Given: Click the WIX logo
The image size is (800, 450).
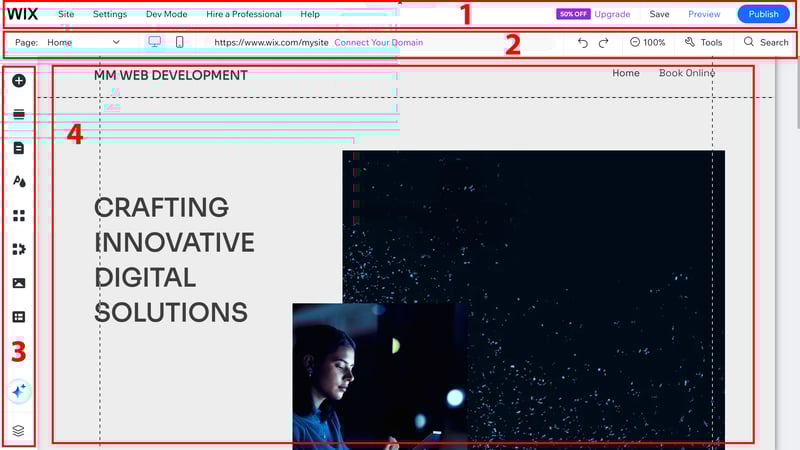Looking at the screenshot, I should pyautogui.click(x=22, y=14).
